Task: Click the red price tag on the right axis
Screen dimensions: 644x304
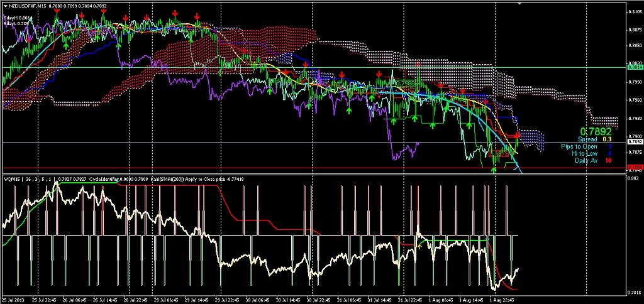Action: pyautogui.click(x=635, y=167)
